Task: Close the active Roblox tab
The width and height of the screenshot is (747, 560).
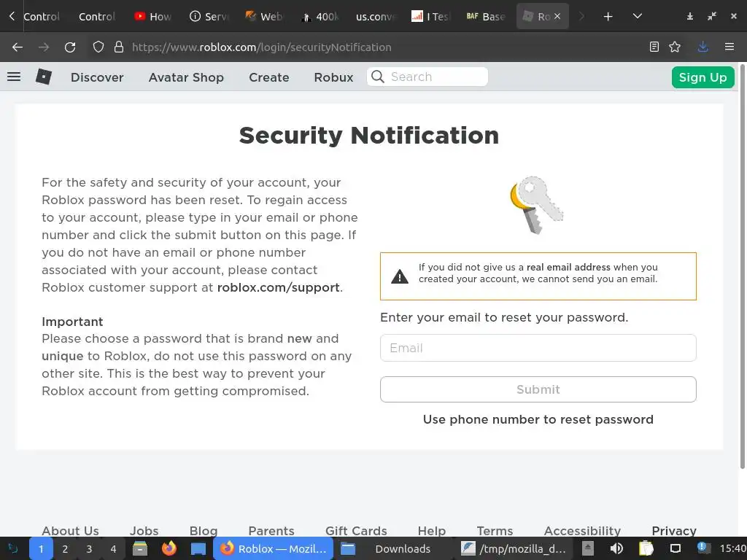Action: pyautogui.click(x=557, y=16)
